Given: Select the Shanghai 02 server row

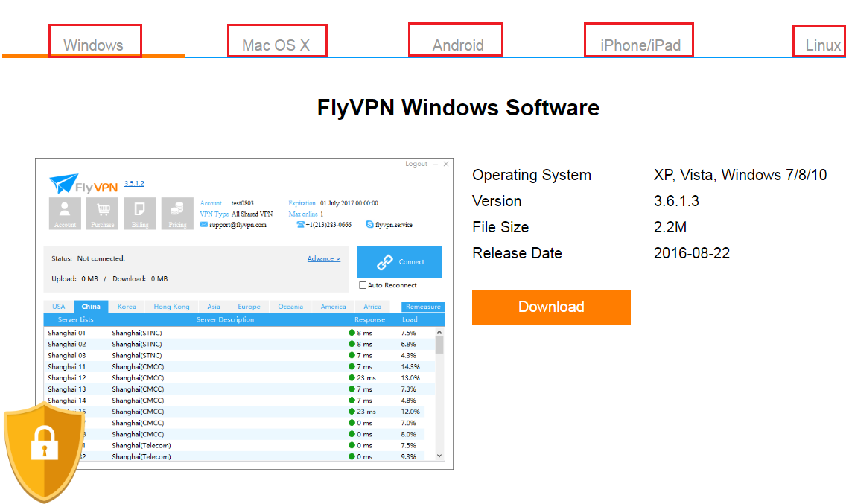Looking at the screenshot, I should (240, 344).
